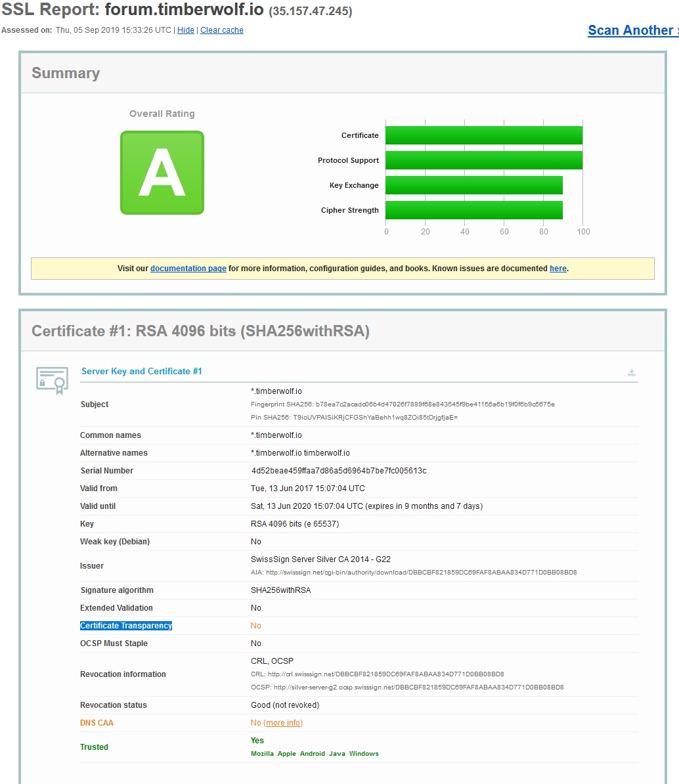Click the Server Key and Certificate #1 heading
Screen dimensions: 679x784
coord(142,372)
